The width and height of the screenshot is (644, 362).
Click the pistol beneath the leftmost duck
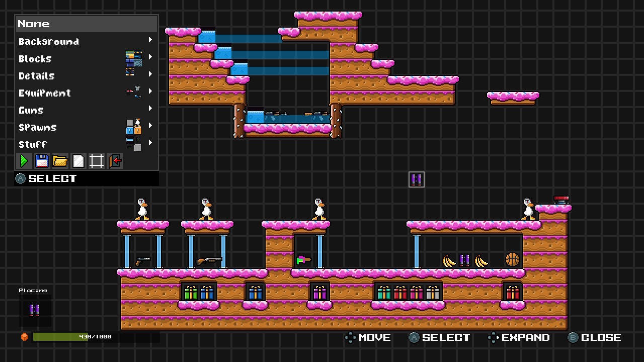142,261
